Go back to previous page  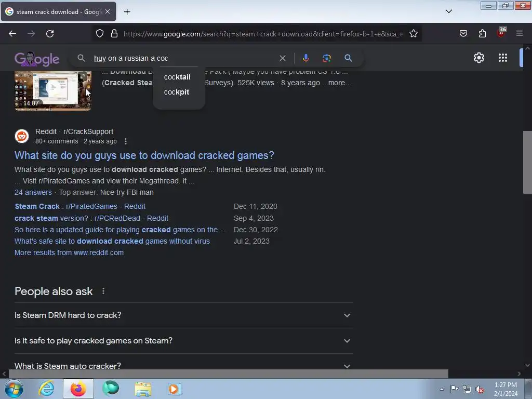(12, 34)
